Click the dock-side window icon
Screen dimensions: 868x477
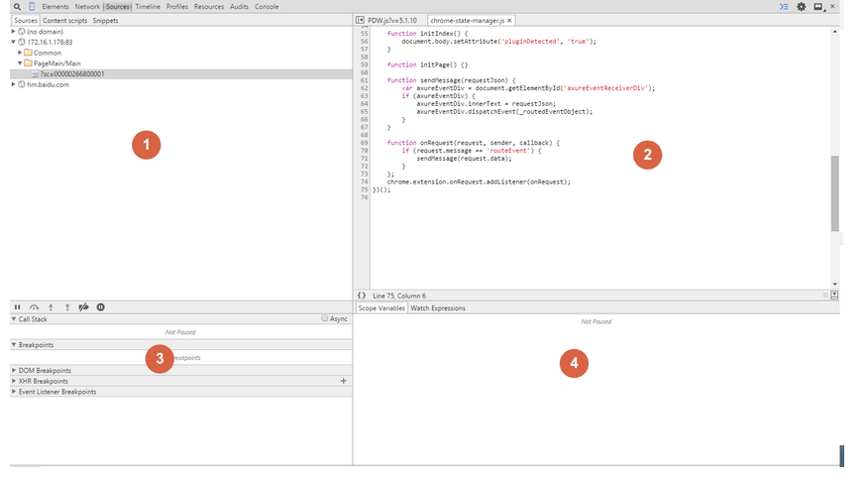point(818,7)
